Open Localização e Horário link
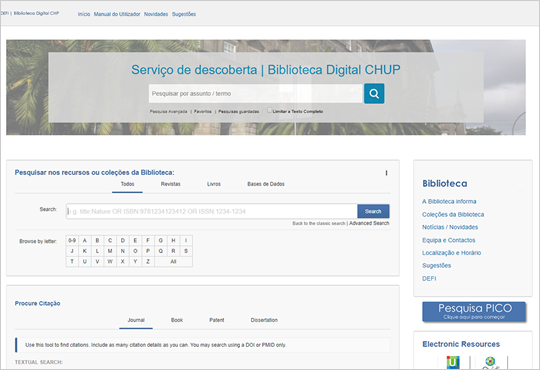The width and height of the screenshot is (540, 370). tap(451, 253)
